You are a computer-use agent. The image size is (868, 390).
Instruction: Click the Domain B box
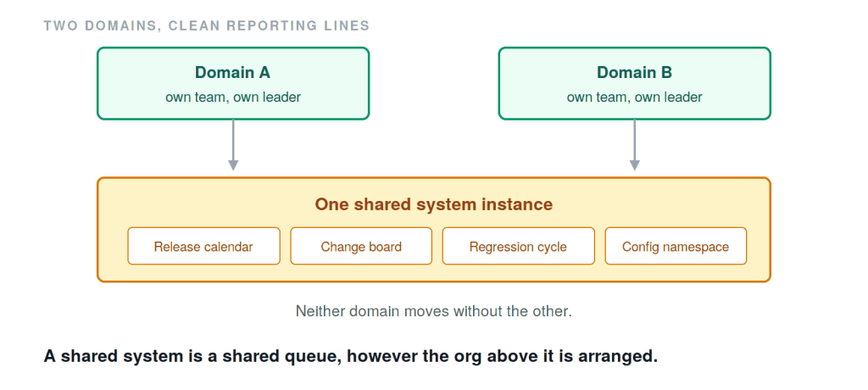tap(634, 84)
